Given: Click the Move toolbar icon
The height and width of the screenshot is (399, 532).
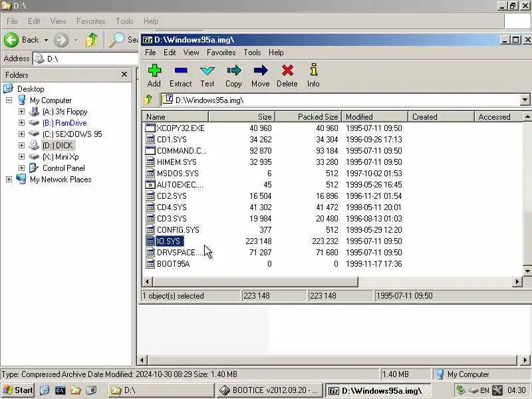Looking at the screenshot, I should click(x=261, y=70).
